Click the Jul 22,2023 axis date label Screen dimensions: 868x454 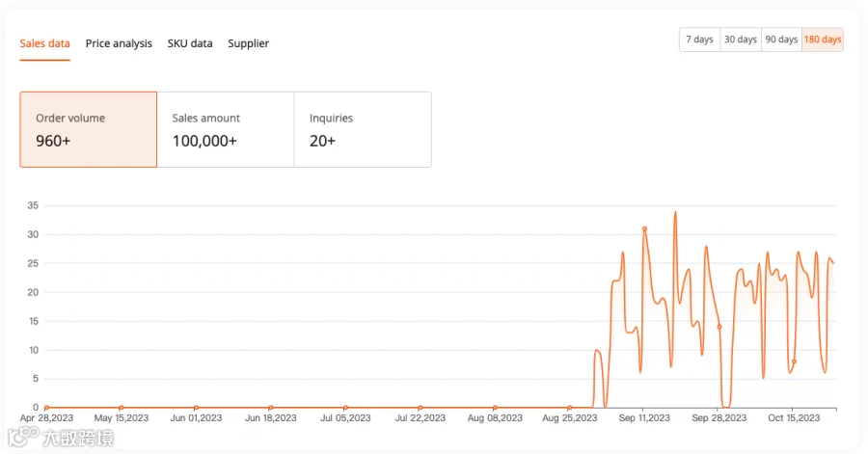pyautogui.click(x=420, y=418)
